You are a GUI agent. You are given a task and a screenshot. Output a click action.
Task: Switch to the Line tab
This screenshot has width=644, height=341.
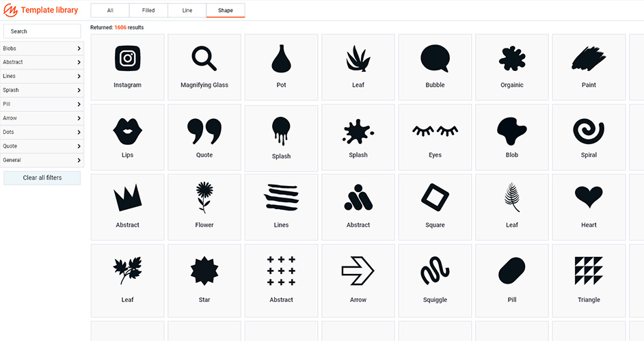coord(187,10)
